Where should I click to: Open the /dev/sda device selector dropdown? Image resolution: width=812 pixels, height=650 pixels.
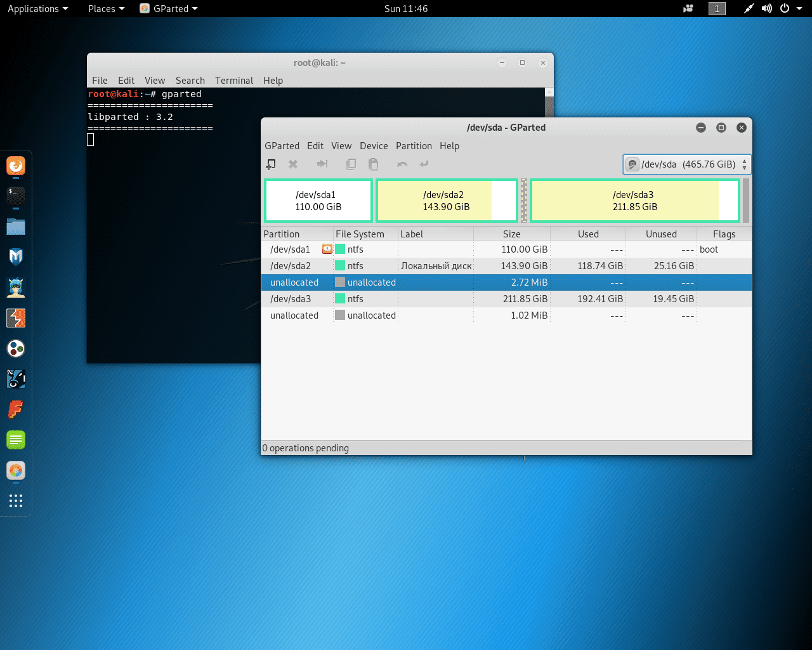(x=687, y=164)
